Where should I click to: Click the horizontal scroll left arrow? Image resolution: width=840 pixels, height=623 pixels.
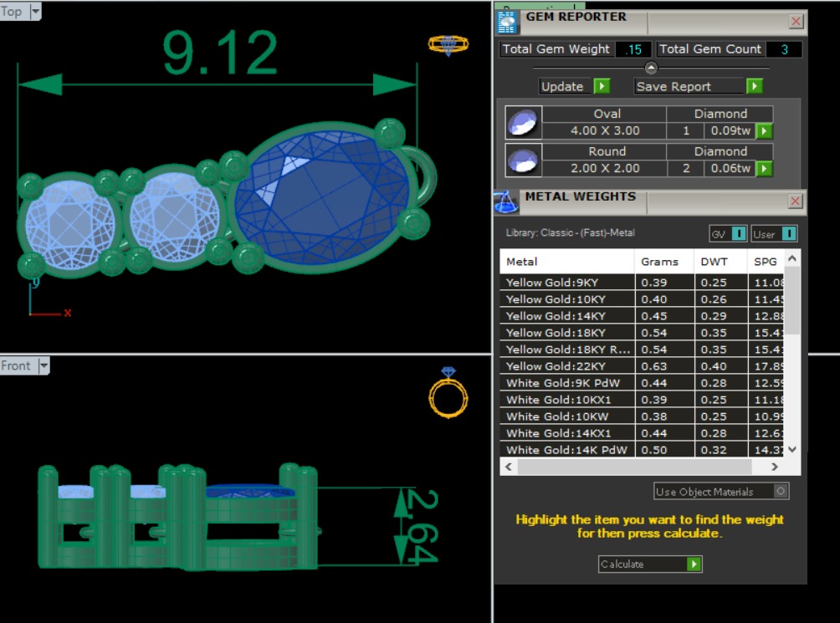(x=509, y=467)
